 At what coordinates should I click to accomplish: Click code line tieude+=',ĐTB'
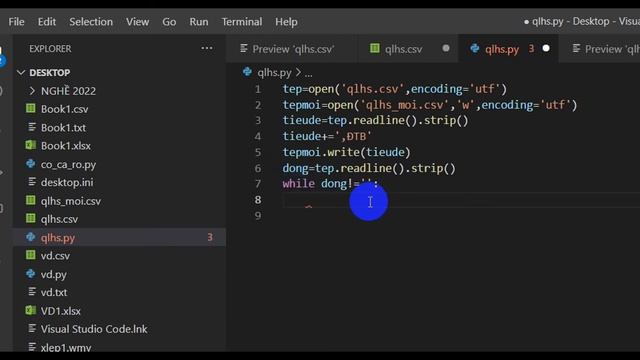327,136
